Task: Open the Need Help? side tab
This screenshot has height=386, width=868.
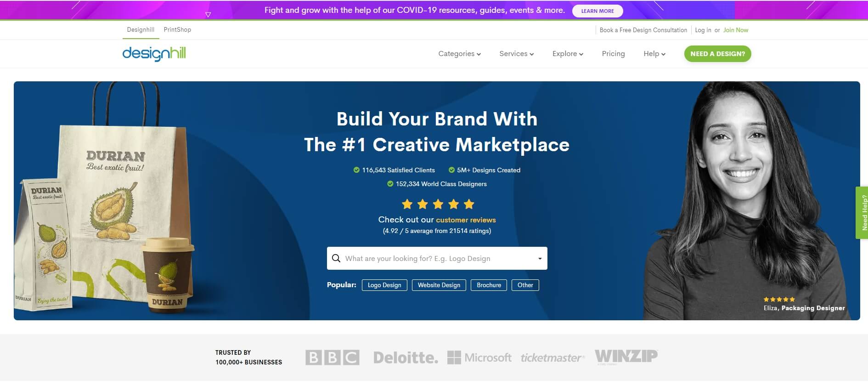Action: 862,212
